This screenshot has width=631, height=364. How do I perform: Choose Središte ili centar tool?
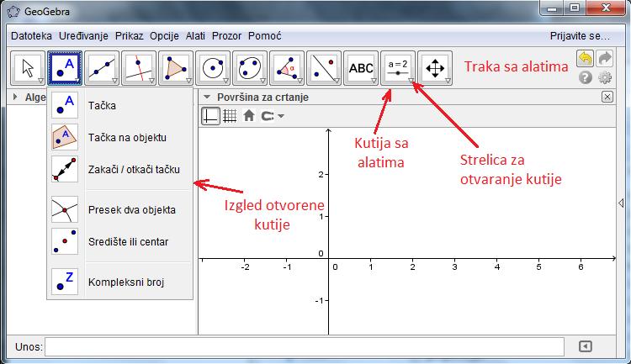[x=120, y=242]
